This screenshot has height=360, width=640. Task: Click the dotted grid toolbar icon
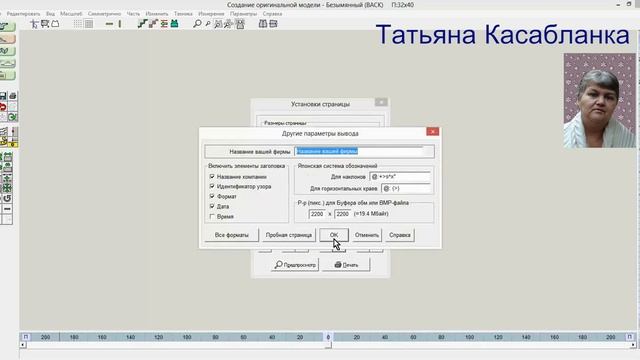click(78, 24)
